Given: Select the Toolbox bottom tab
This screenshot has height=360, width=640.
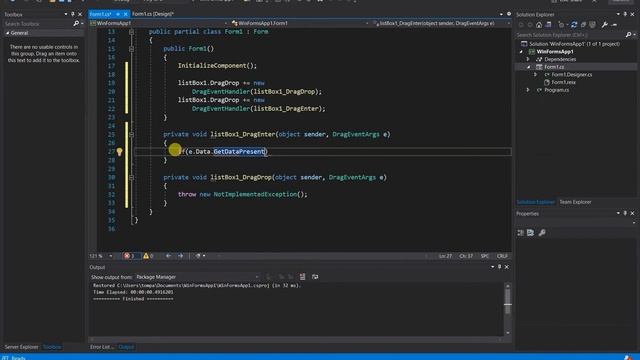Looking at the screenshot, I should click(52, 347).
